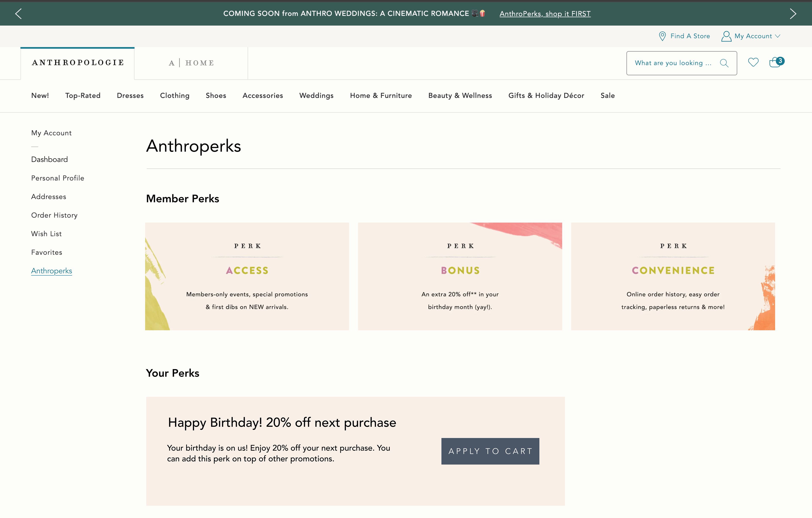
Task: Go to the Dashboard sidebar link
Action: (x=49, y=159)
